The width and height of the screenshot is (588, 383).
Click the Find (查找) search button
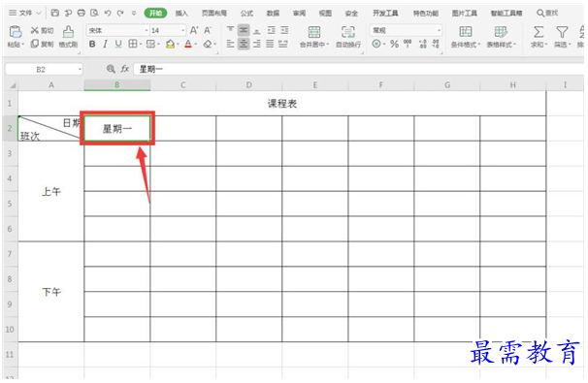(x=547, y=14)
